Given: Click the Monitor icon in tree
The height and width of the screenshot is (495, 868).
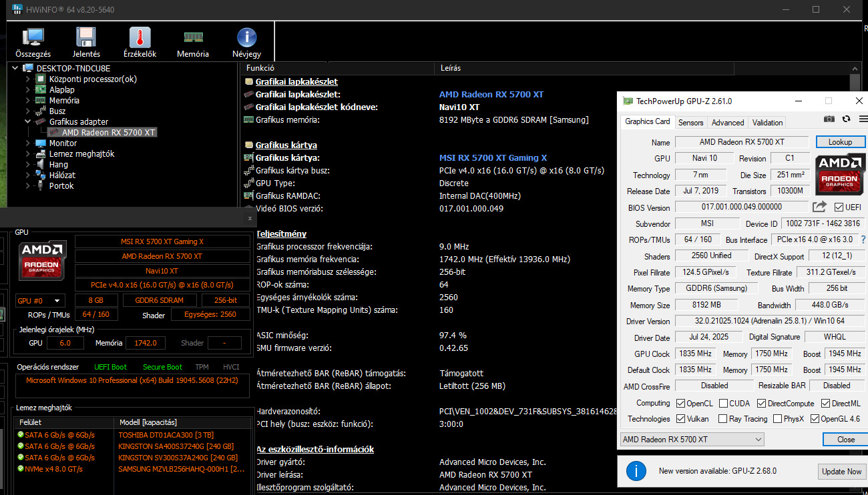Looking at the screenshot, I should pyautogui.click(x=41, y=143).
